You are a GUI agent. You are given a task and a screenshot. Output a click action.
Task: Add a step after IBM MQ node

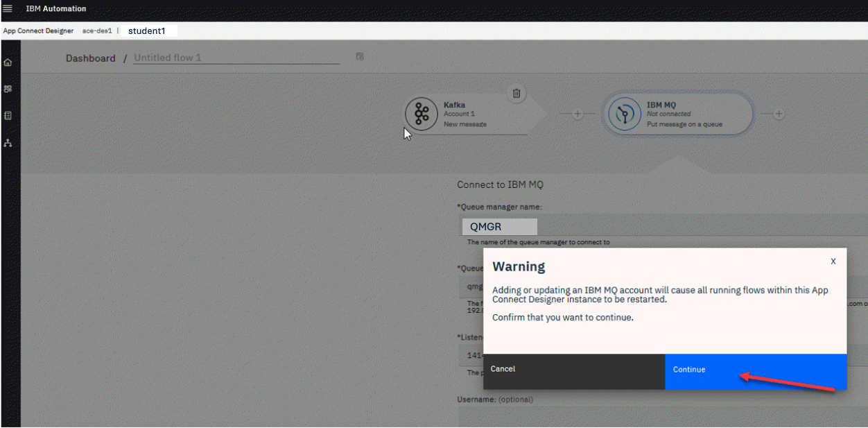point(779,114)
